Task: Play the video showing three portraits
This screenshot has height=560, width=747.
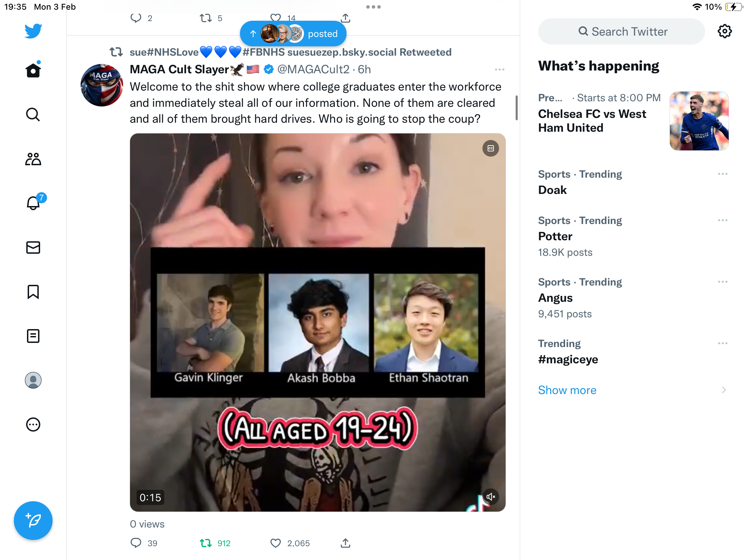Action: point(318,322)
